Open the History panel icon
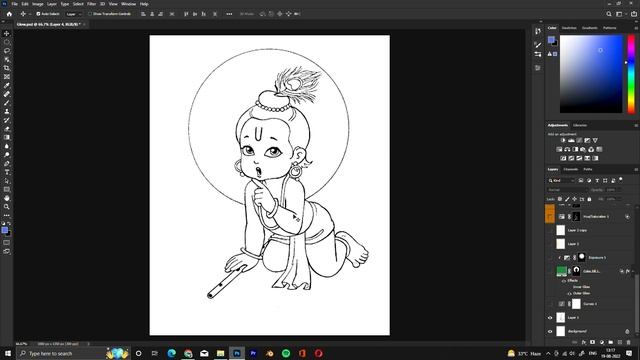The height and width of the screenshot is (360, 640). 538,31
